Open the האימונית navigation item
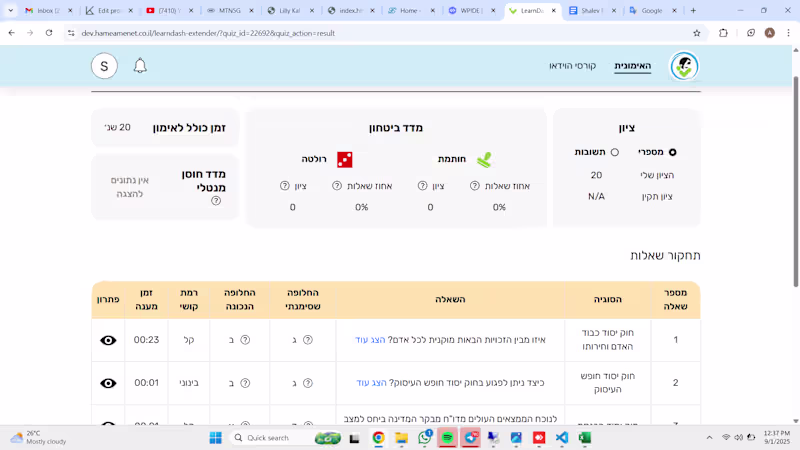This screenshot has width=800, height=450. tap(633, 66)
